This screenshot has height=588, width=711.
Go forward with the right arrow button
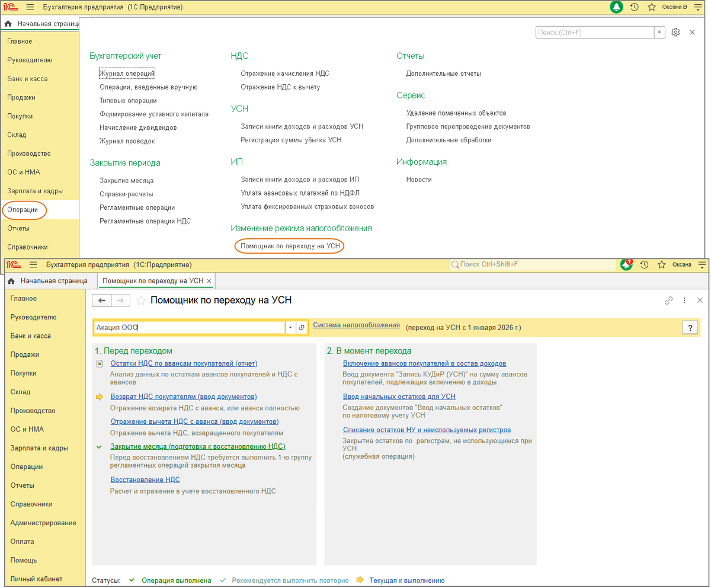click(120, 301)
